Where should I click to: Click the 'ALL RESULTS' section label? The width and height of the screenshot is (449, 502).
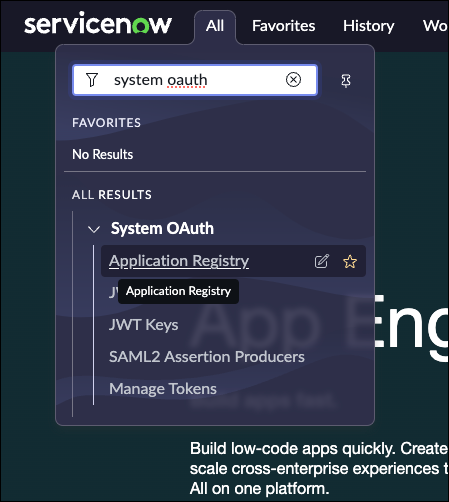(x=112, y=195)
